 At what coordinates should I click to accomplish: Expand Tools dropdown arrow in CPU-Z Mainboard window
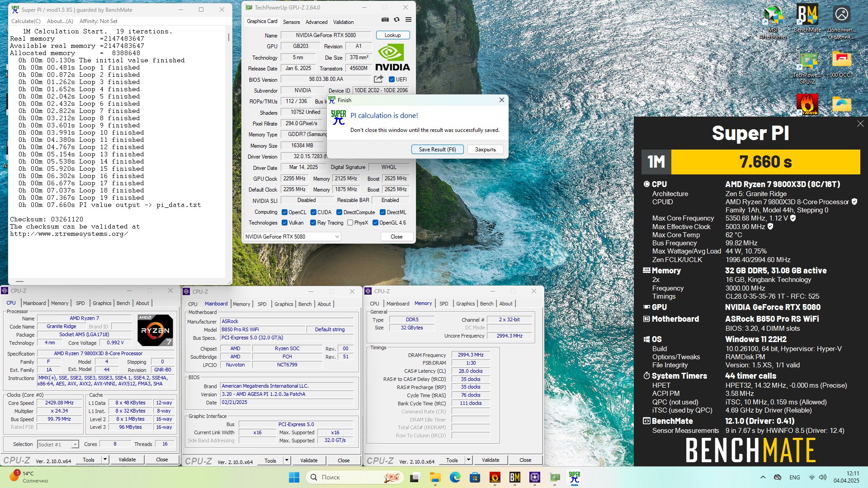click(x=287, y=460)
